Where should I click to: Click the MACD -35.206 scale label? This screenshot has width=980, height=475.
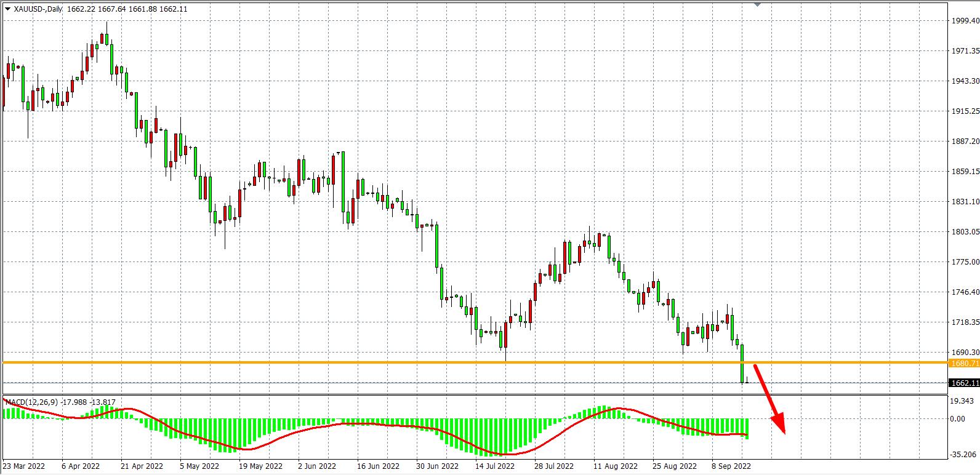click(963, 455)
